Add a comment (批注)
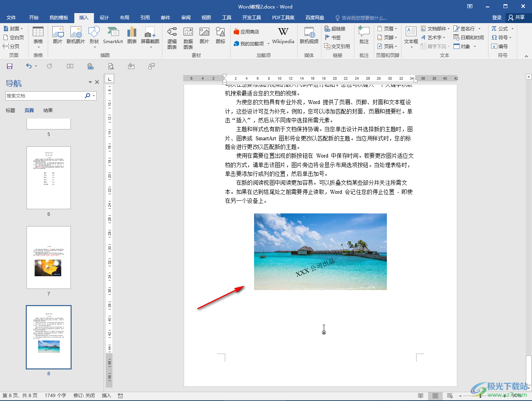This screenshot has width=532, height=401. (x=364, y=35)
